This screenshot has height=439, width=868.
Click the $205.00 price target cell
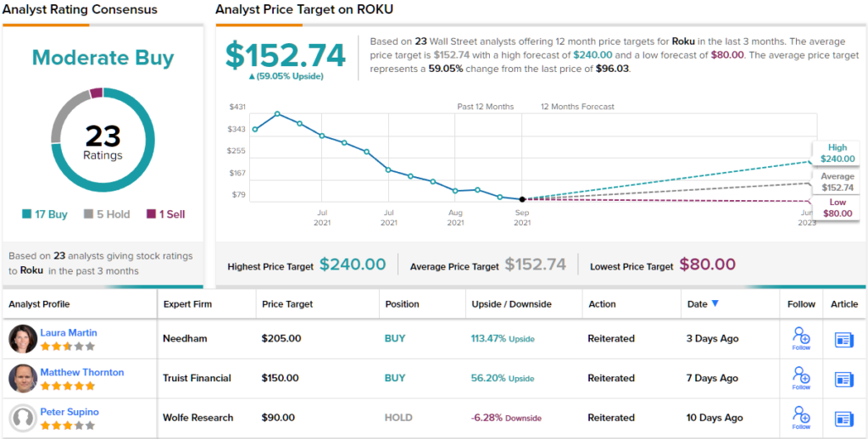point(281,338)
